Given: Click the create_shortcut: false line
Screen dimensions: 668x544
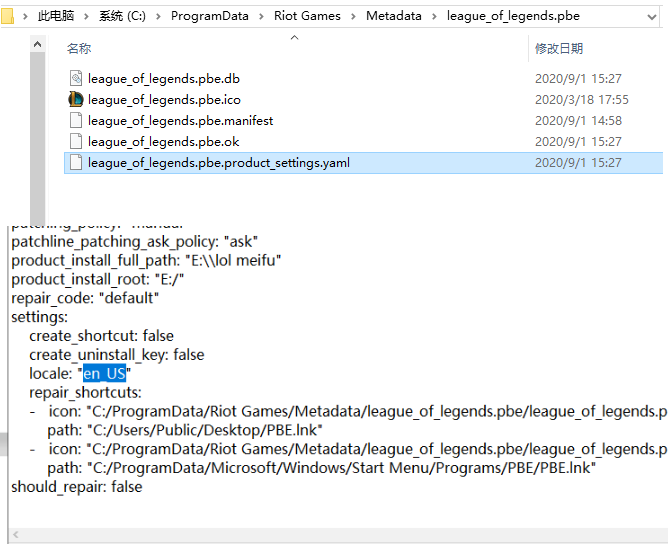Looking at the screenshot, I should (x=101, y=336).
